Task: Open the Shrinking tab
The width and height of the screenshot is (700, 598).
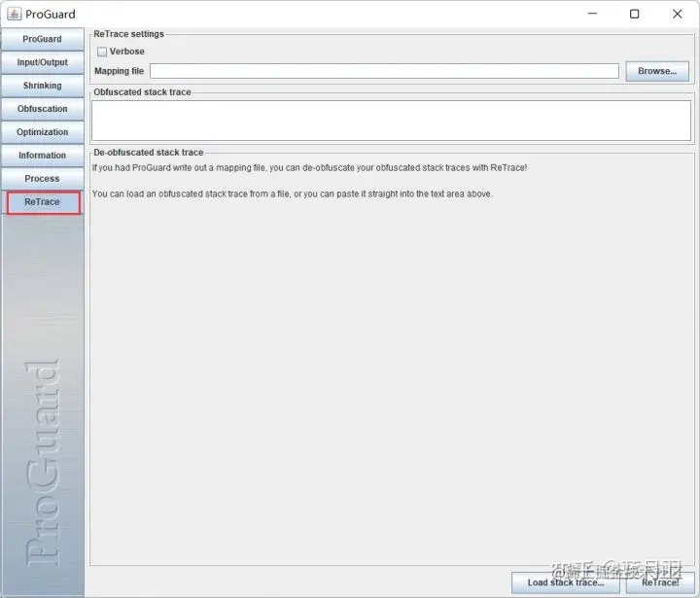Action: (x=42, y=86)
